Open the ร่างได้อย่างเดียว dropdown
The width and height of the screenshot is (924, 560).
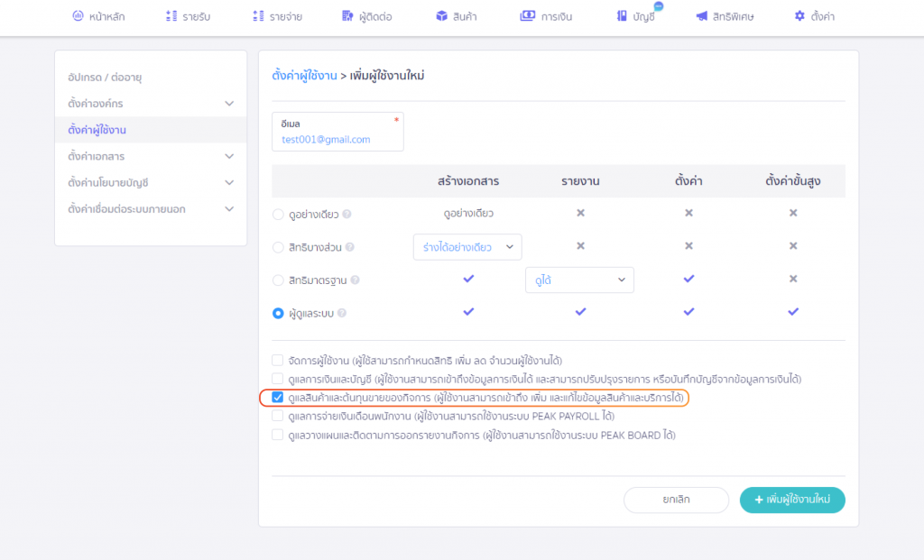[x=467, y=247]
